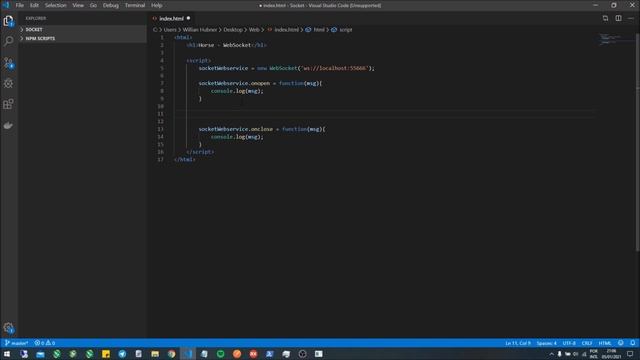Screen dimensions: 640x360
Task: Click 'Desktop' breadcrumb segment
Action: (233, 29)
